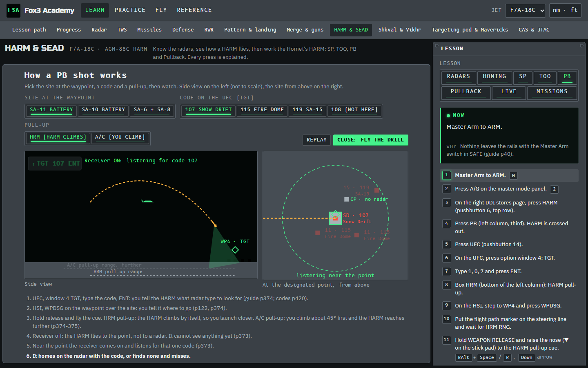Click the 2 key cap after A/G step
Viewport: 588px width, 368px height.
(x=554, y=189)
